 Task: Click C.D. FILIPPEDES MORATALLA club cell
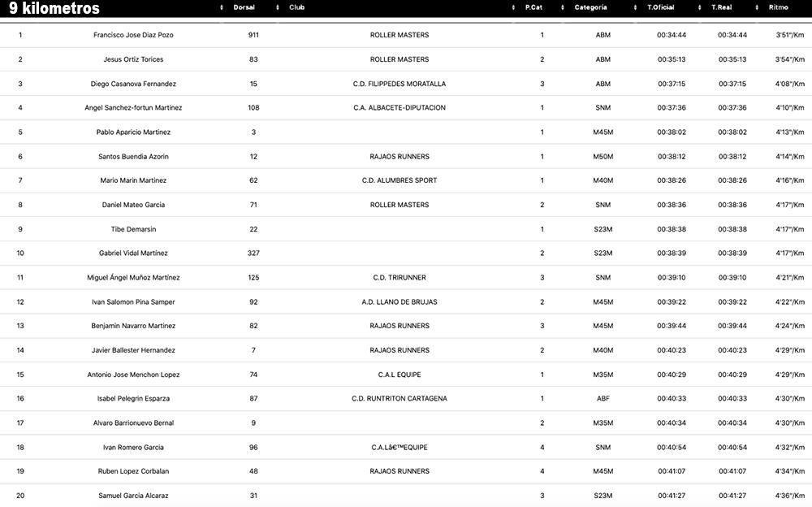[x=399, y=84]
